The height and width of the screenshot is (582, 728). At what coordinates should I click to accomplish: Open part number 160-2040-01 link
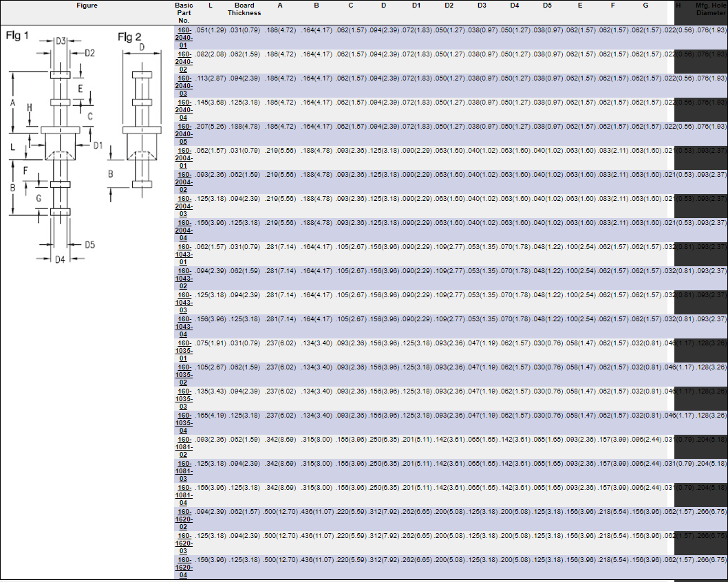point(184,38)
